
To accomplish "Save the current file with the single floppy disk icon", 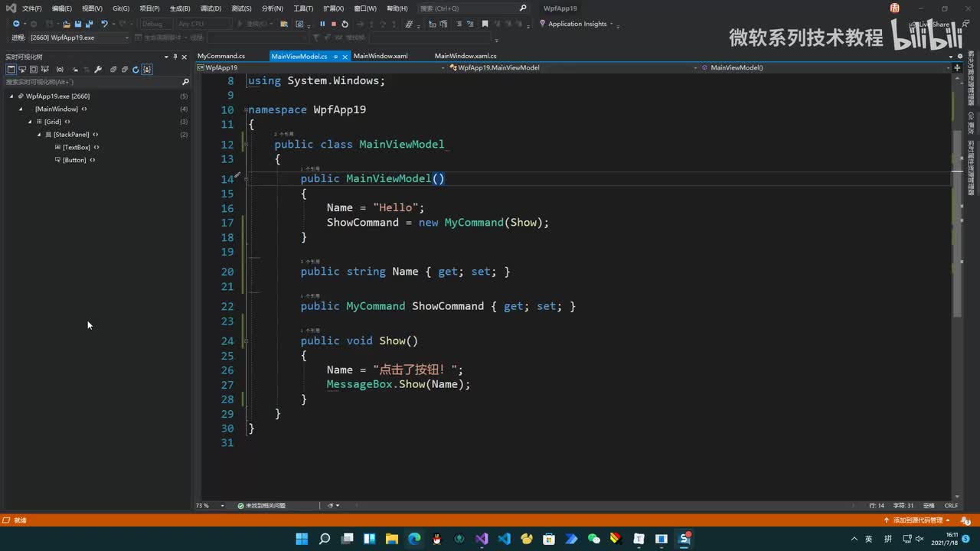I will tap(77, 24).
